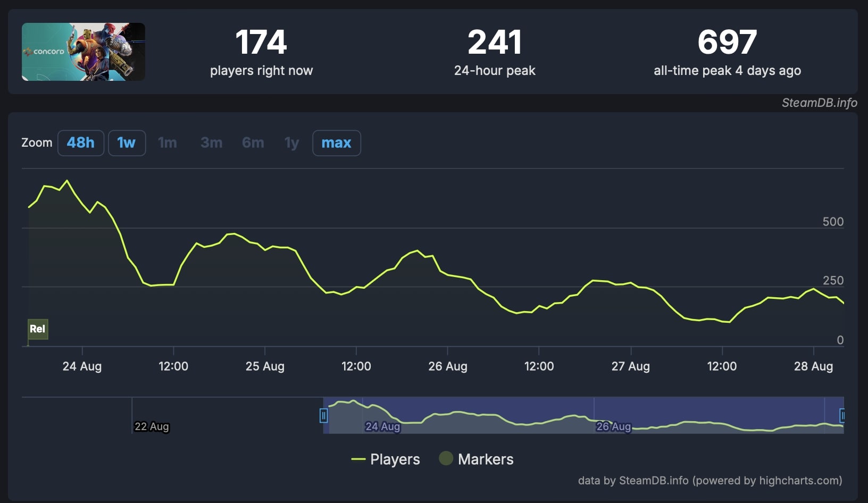This screenshot has width=868, height=503.
Task: Click the right navigator range handle
Action: (842, 415)
